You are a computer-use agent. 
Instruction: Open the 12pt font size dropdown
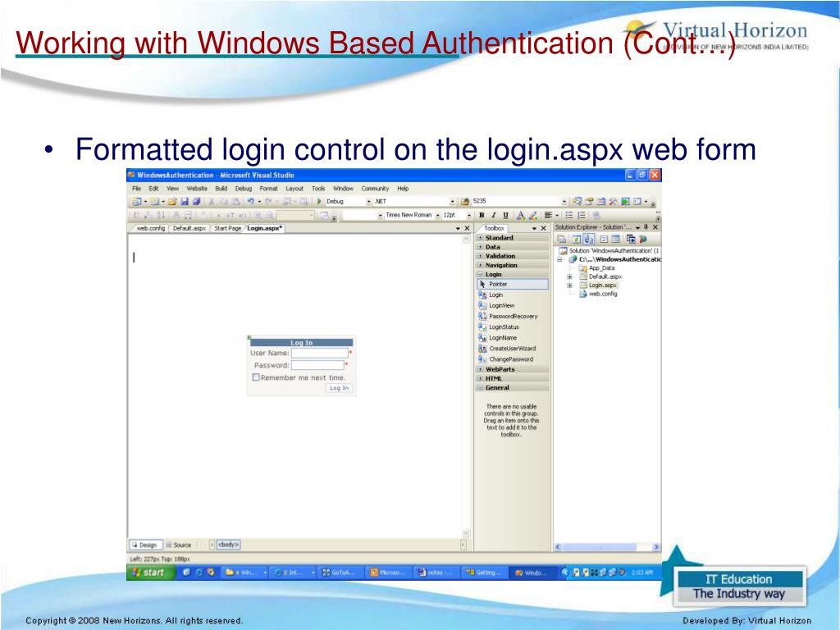coord(468,216)
